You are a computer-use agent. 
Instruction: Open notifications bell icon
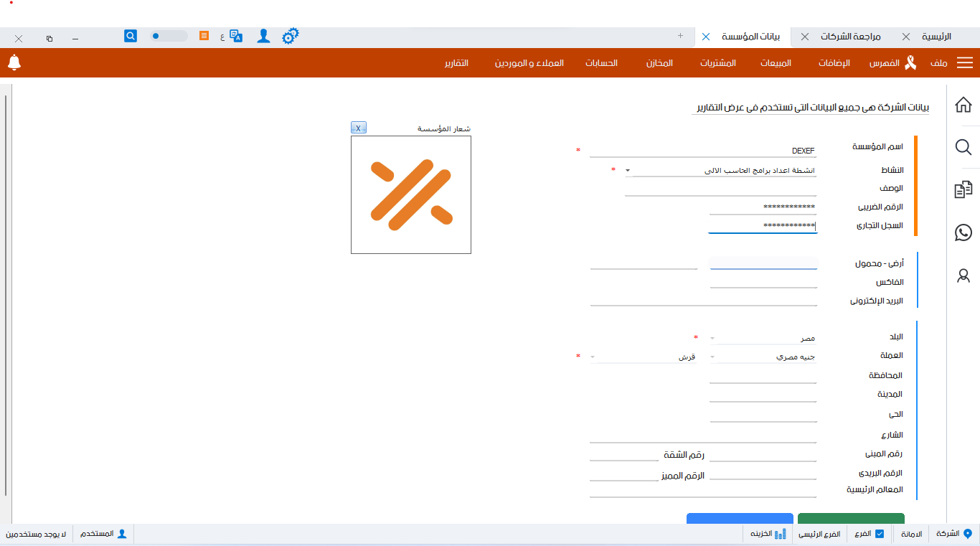point(14,62)
